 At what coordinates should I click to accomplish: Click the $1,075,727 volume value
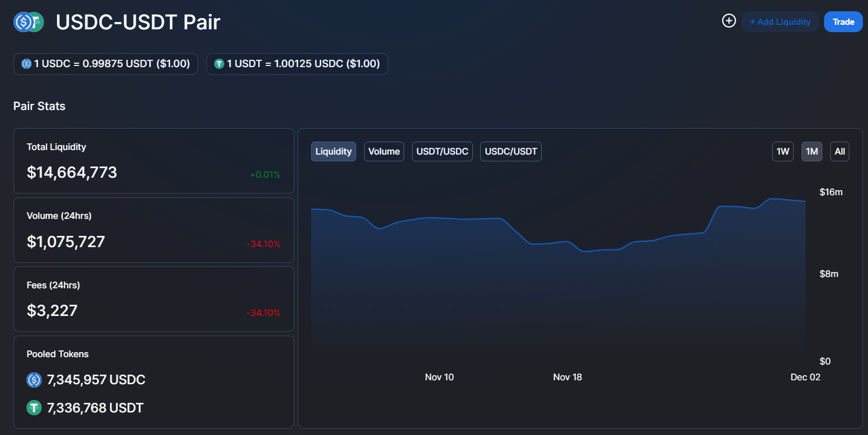[x=66, y=241]
